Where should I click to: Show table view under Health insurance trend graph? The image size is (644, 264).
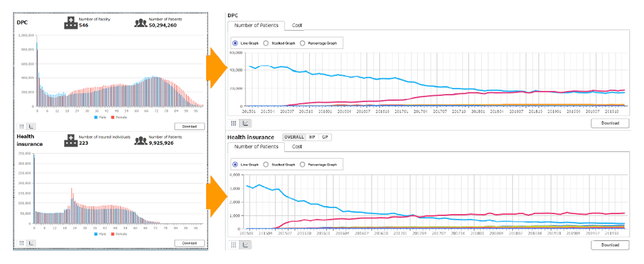pyautogui.click(x=234, y=245)
